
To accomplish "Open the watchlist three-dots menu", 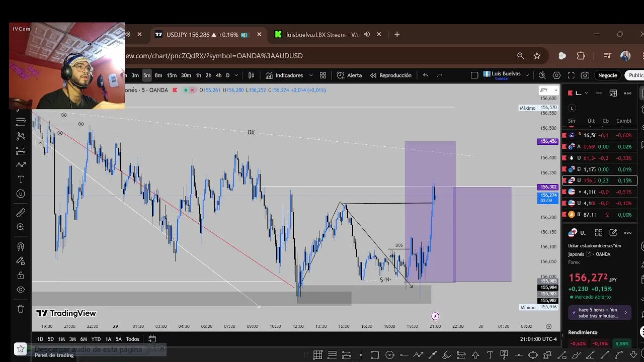I will [627, 93].
